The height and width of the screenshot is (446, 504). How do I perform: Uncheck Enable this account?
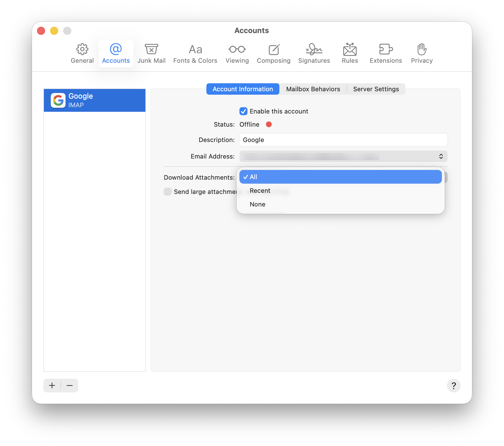pyautogui.click(x=243, y=111)
